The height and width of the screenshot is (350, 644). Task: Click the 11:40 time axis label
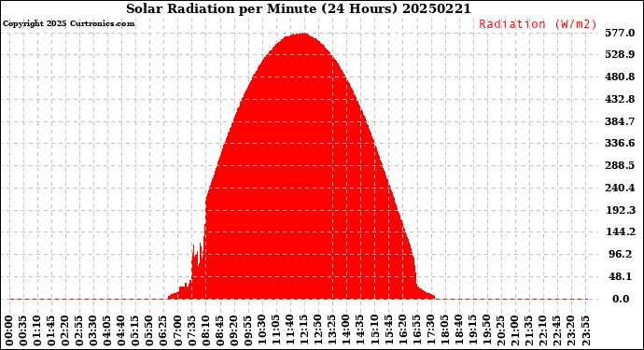(x=290, y=331)
